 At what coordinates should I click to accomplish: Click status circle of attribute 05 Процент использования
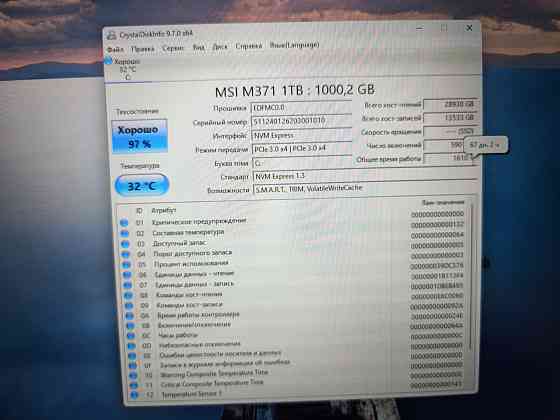127,265
